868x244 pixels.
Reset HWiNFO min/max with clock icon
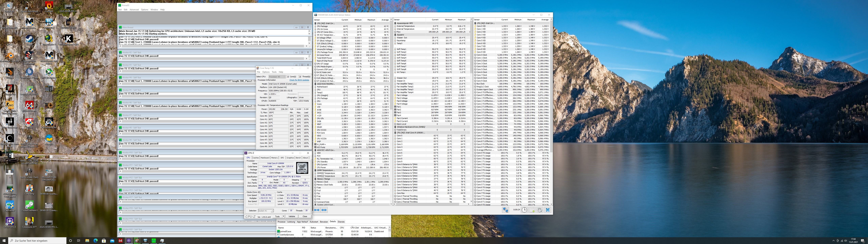pos(524,210)
